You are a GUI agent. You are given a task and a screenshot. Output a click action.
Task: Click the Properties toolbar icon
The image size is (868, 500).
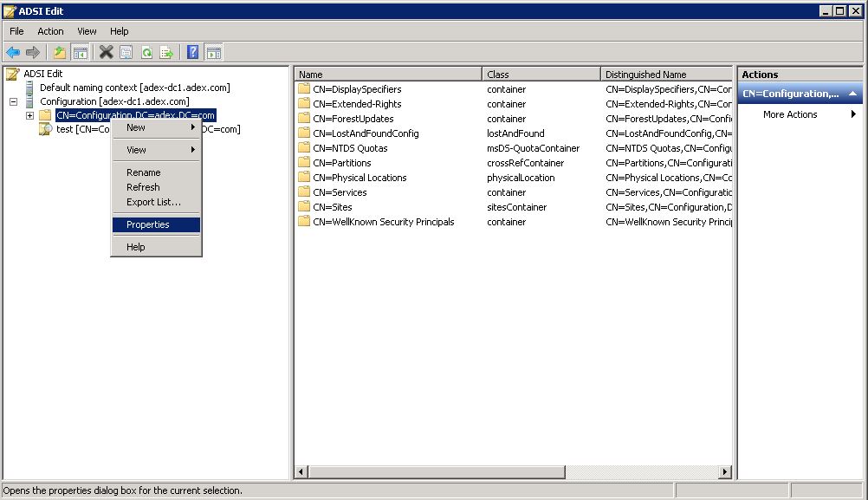tap(126, 52)
